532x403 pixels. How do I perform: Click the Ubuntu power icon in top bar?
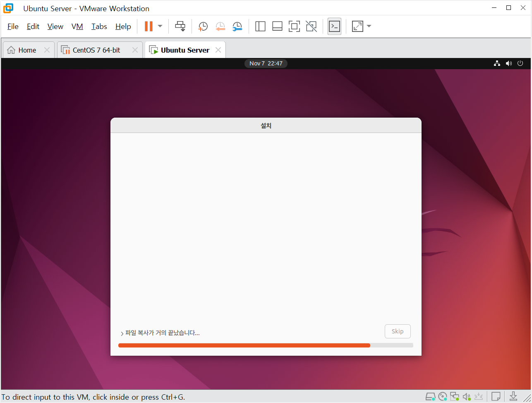click(520, 63)
